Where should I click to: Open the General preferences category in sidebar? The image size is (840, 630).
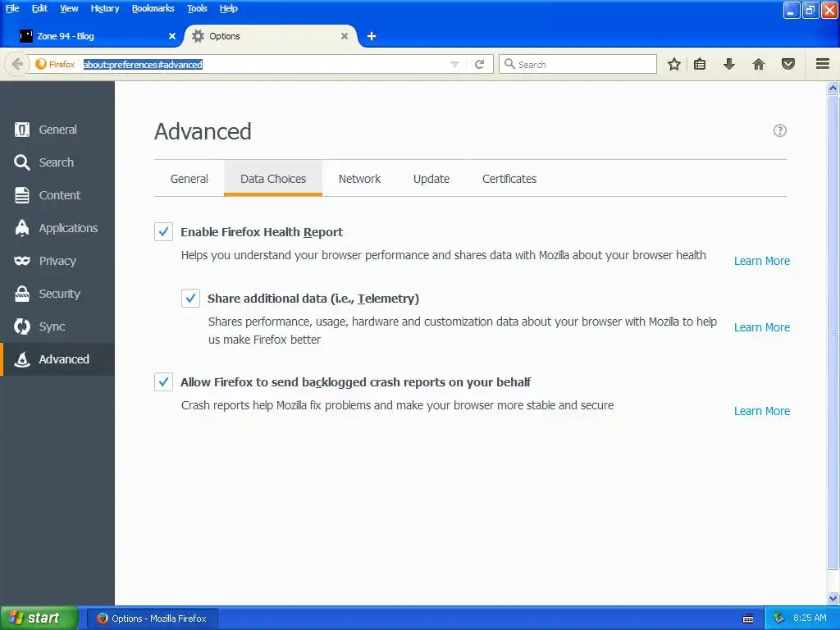tap(57, 130)
